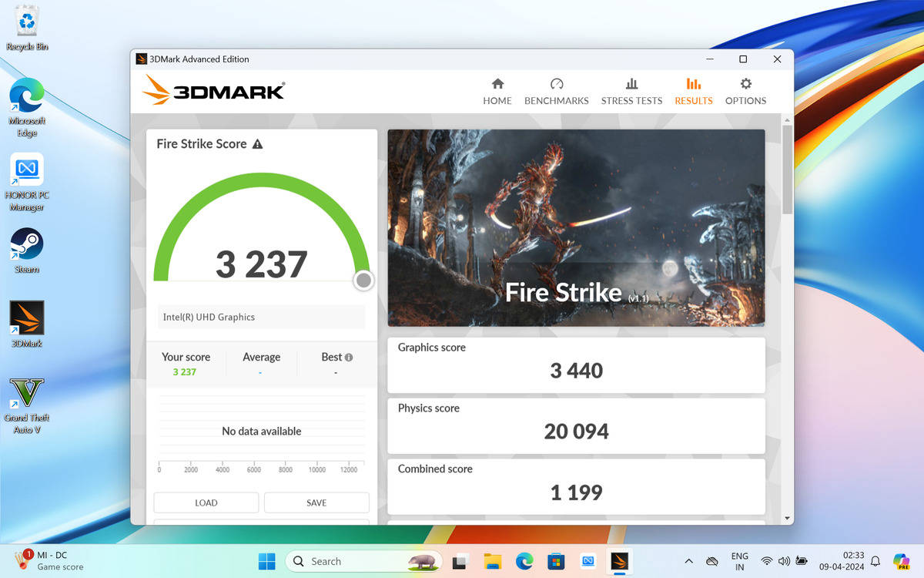Open the Windows Start menu
The height and width of the screenshot is (578, 924).
point(266,561)
